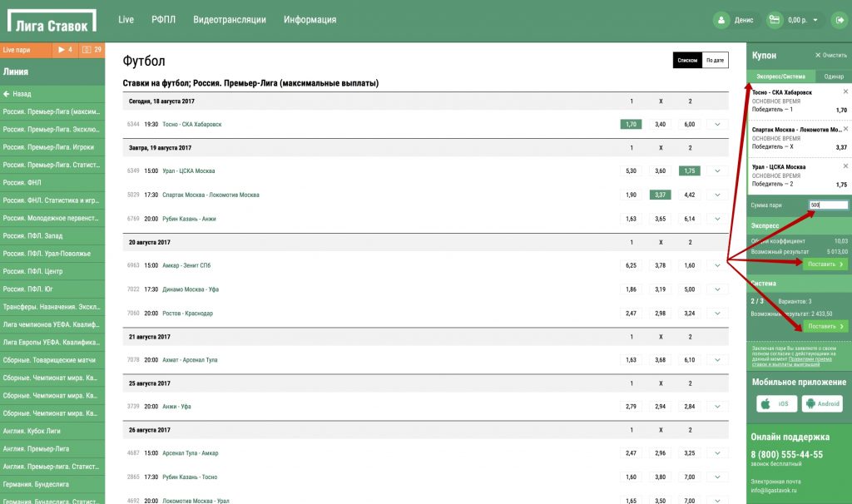The width and height of the screenshot is (852, 504).
Task: Download the iOS mobile app
Action: 776,403
